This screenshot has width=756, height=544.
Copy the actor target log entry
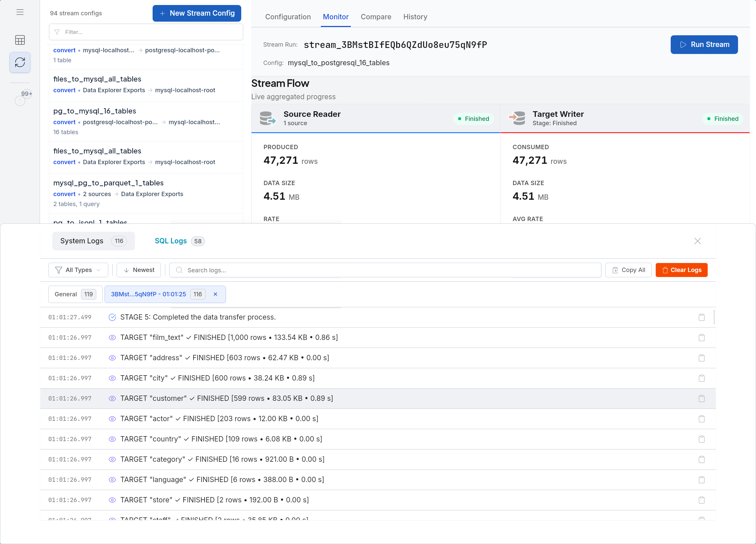[702, 419]
